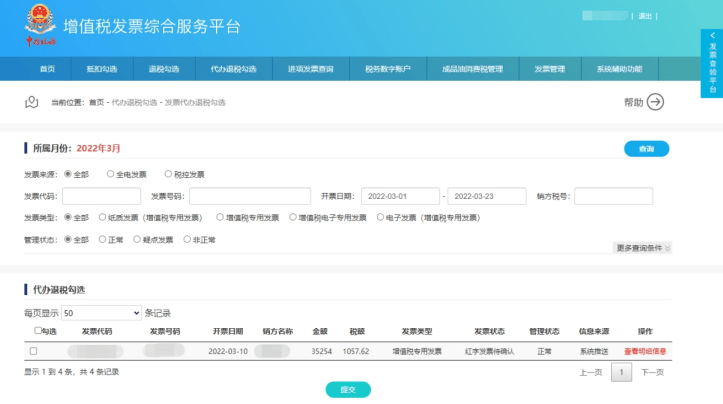Screen dimensions: 723x404
Task: Expand the 发票查验平台 side panel
Action: click(x=712, y=63)
